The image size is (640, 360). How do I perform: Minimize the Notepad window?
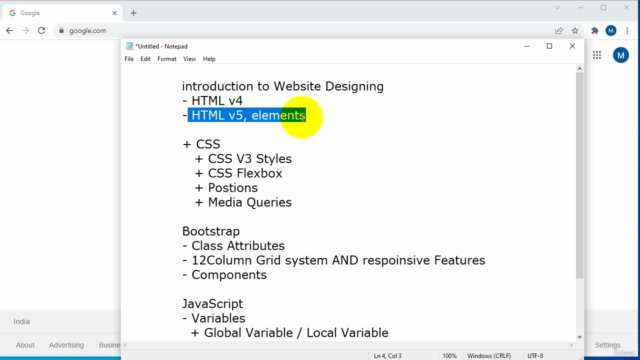[527, 46]
